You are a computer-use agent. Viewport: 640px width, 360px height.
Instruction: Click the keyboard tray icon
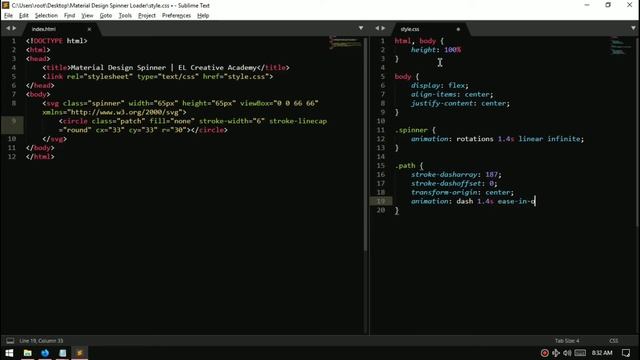tap(580, 353)
